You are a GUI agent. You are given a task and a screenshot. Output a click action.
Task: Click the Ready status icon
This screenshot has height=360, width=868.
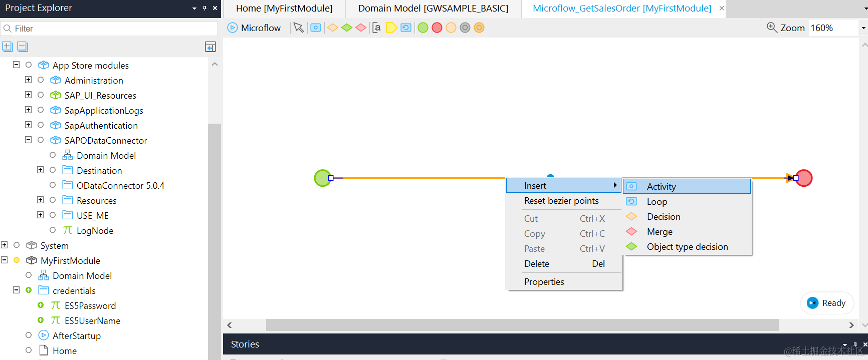pos(813,303)
